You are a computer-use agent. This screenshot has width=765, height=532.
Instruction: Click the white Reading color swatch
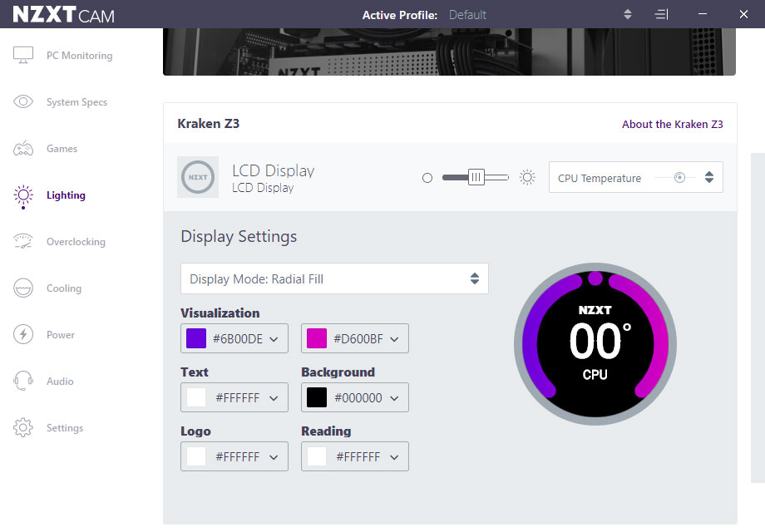(x=317, y=456)
